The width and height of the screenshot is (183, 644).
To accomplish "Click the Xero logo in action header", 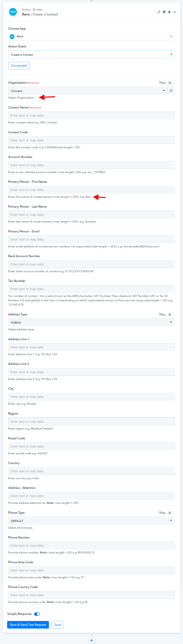I will point(13,12).
